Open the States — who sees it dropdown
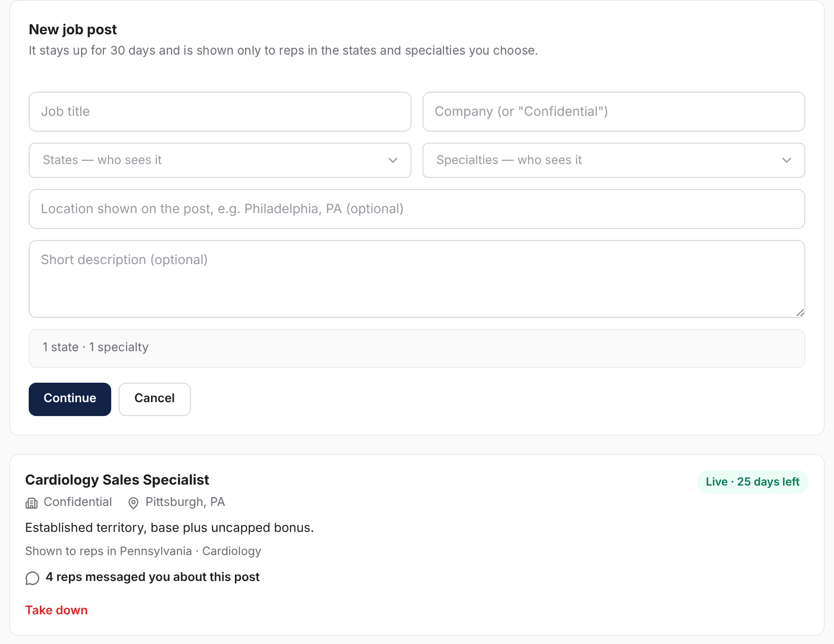This screenshot has width=834, height=644. [220, 160]
